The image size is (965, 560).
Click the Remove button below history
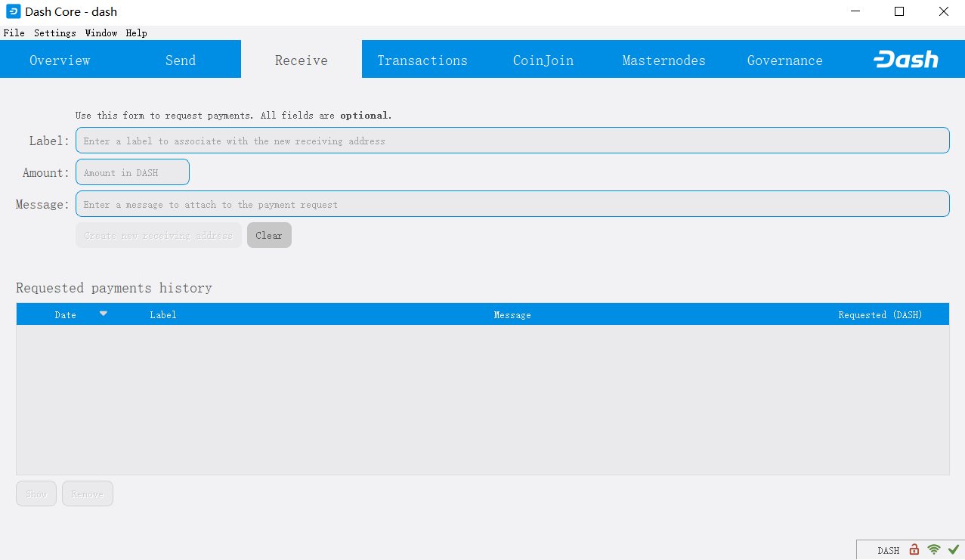click(88, 493)
